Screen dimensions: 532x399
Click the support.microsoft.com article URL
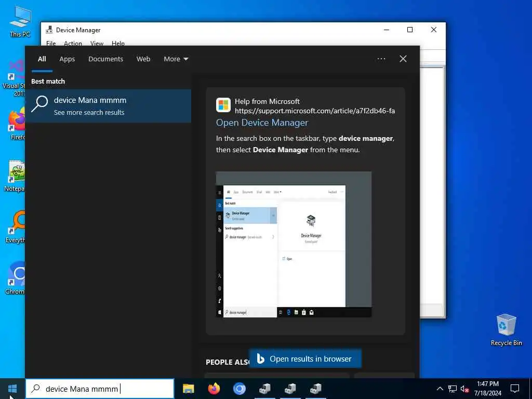point(315,111)
